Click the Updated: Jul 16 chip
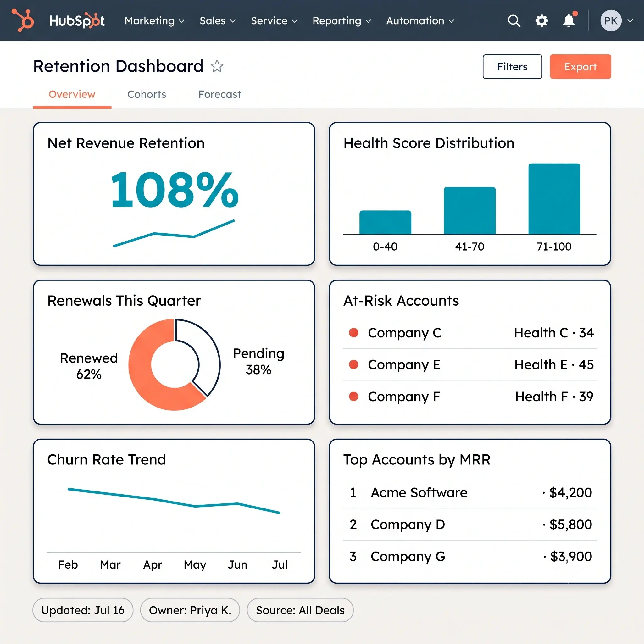The width and height of the screenshot is (644, 644). click(83, 610)
